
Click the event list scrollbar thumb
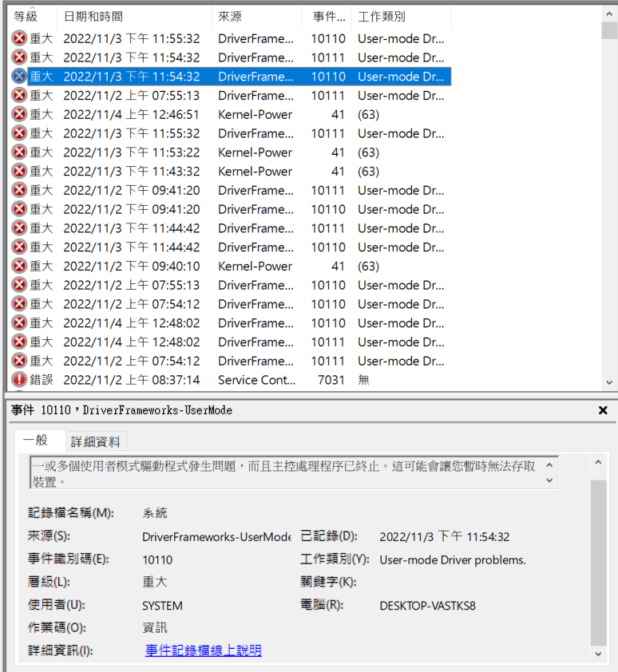click(x=609, y=31)
